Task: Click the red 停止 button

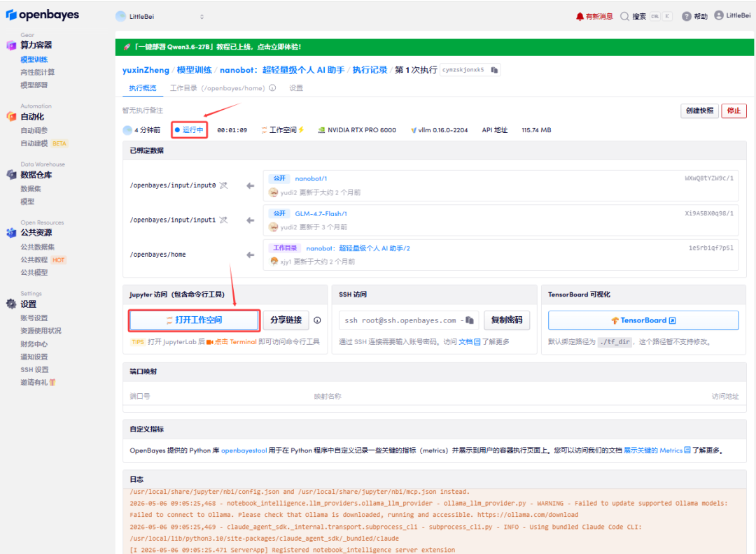Action: click(734, 111)
